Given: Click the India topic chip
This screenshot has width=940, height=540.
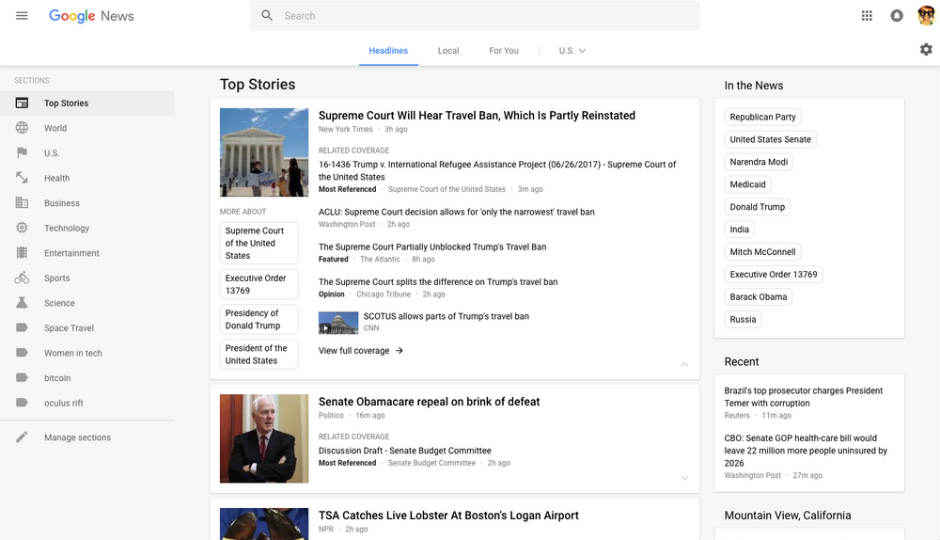Looking at the screenshot, I should pos(739,230).
